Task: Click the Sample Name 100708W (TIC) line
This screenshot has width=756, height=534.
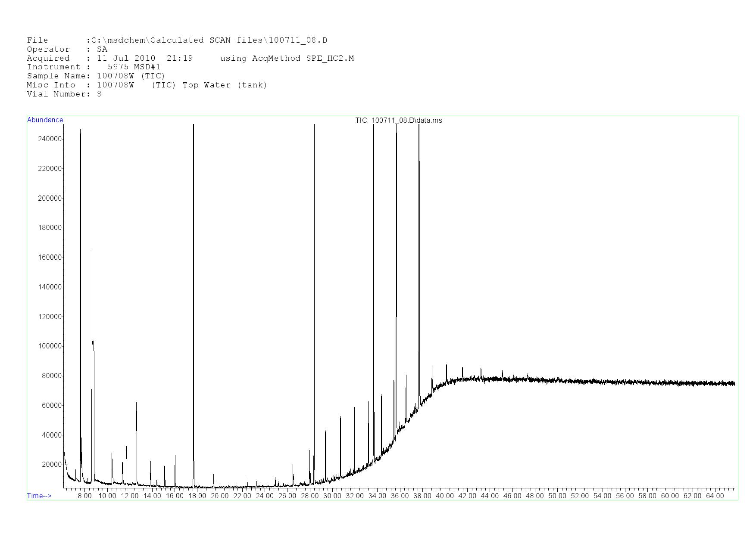Action: coord(96,76)
